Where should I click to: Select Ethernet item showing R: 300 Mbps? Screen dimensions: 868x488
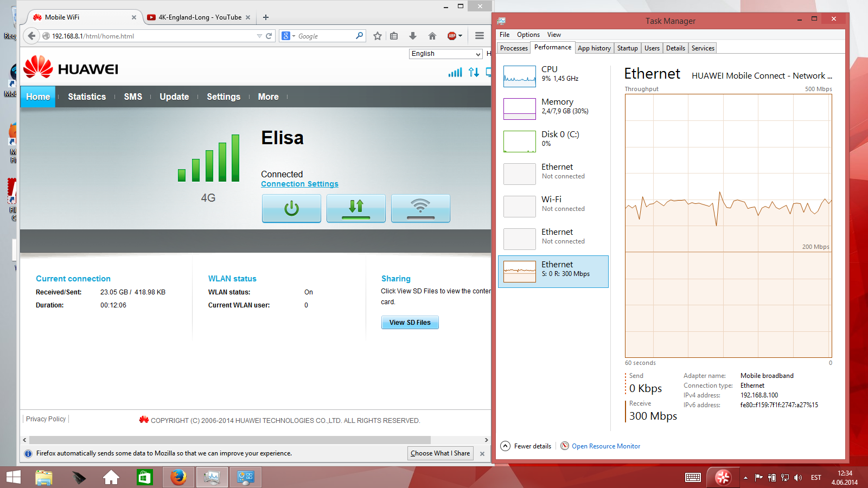553,271
